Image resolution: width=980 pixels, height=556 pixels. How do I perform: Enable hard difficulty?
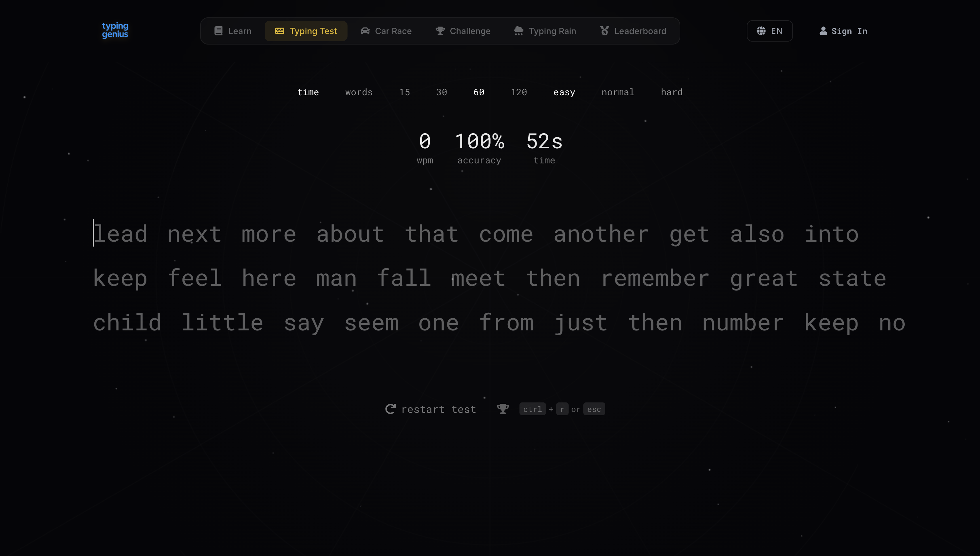(671, 92)
